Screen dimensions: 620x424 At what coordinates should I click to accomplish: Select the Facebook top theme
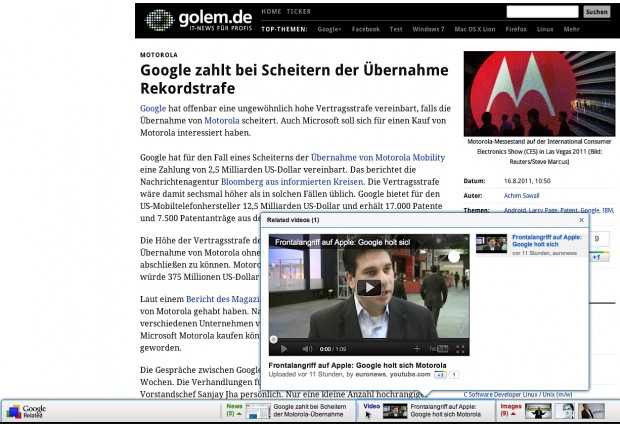(366, 29)
